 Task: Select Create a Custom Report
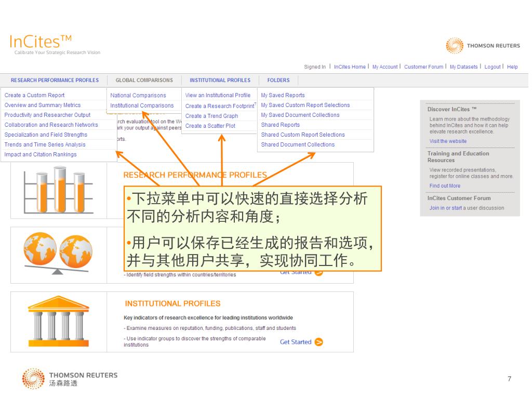coord(34,96)
